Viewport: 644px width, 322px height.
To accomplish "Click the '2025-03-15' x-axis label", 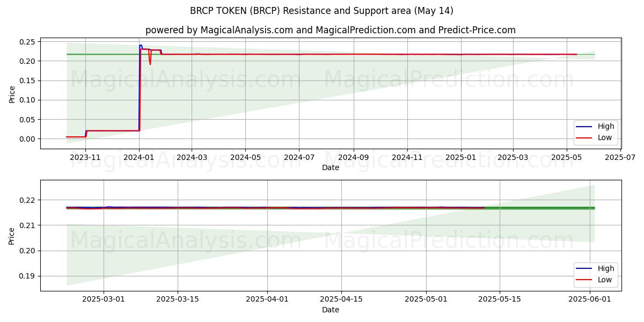I will click(178, 299).
